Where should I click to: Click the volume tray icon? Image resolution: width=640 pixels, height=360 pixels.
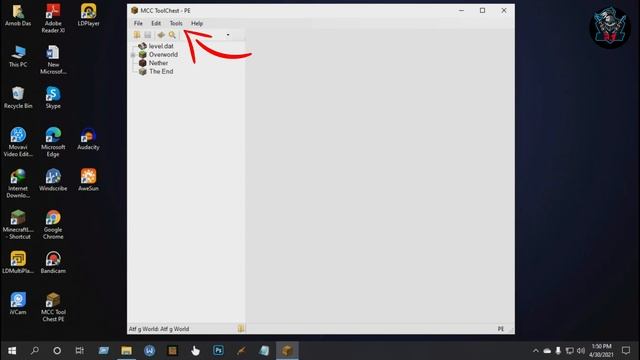pyautogui.click(x=581, y=351)
